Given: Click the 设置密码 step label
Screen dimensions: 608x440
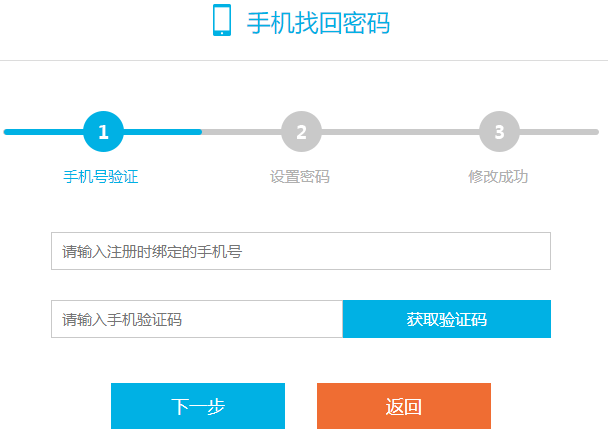Looking at the screenshot, I should click(x=300, y=177).
